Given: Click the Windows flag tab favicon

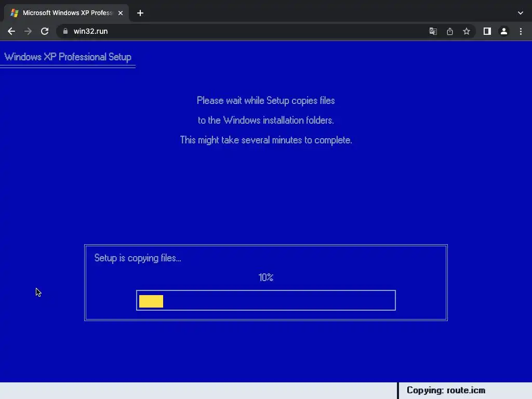Looking at the screenshot, I should coord(14,13).
